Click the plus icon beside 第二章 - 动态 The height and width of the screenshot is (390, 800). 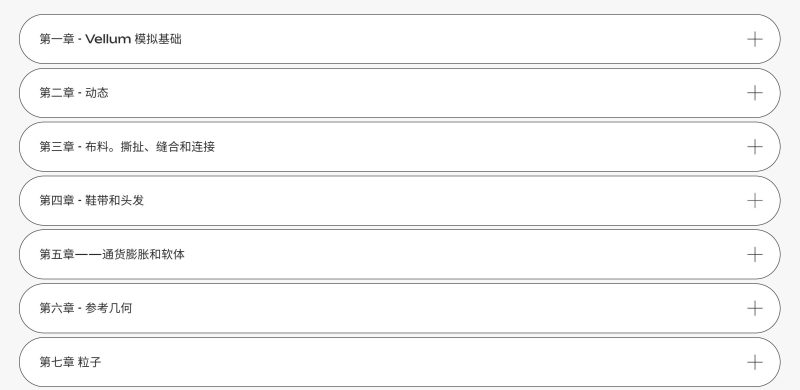[755, 93]
